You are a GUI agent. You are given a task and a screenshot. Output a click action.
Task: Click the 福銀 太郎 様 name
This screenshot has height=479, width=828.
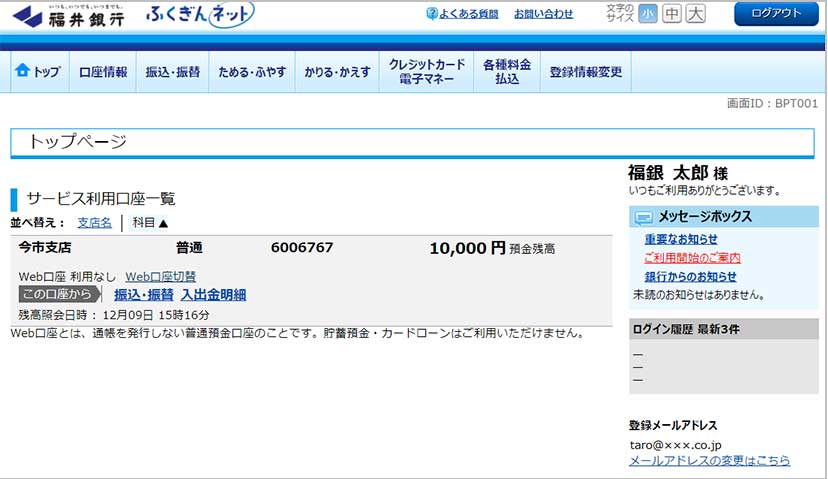(x=678, y=173)
